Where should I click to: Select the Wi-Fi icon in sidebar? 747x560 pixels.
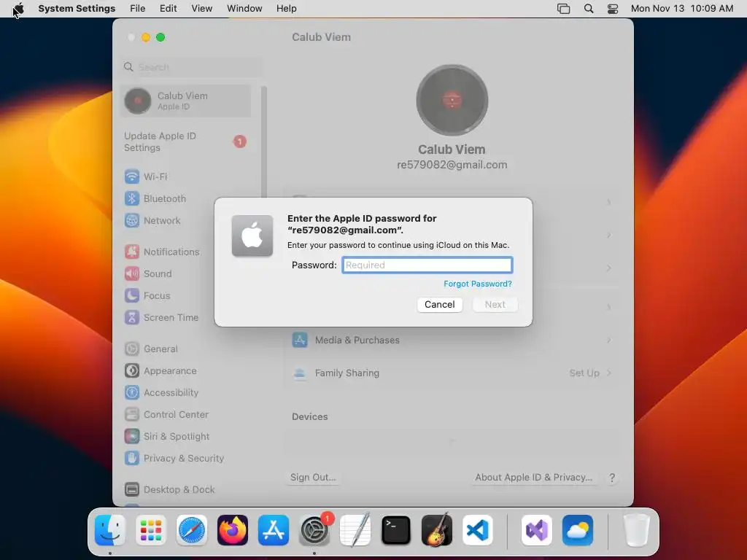[132, 176]
